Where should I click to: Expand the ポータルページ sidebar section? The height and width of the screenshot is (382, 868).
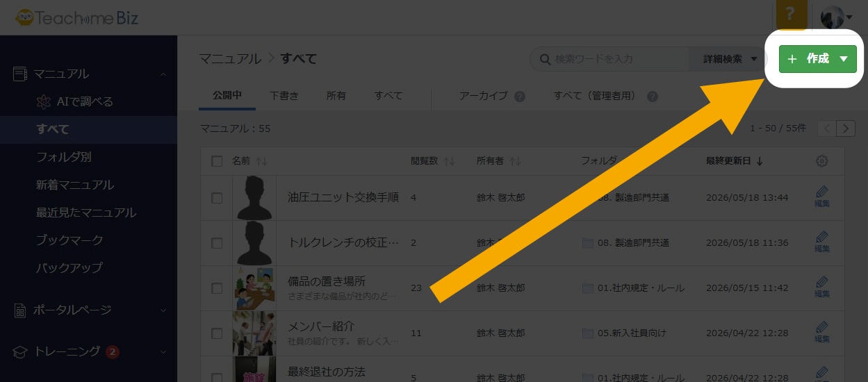pos(163,310)
